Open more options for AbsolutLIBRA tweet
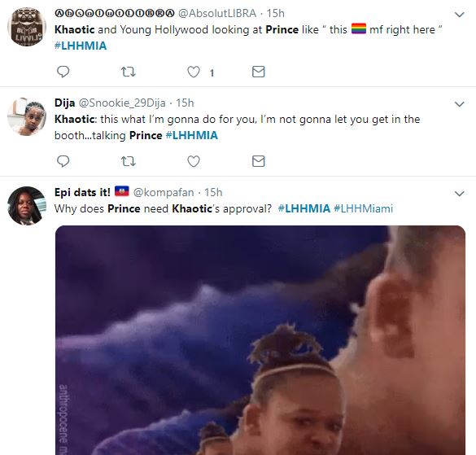The height and width of the screenshot is (455, 476). tap(459, 15)
